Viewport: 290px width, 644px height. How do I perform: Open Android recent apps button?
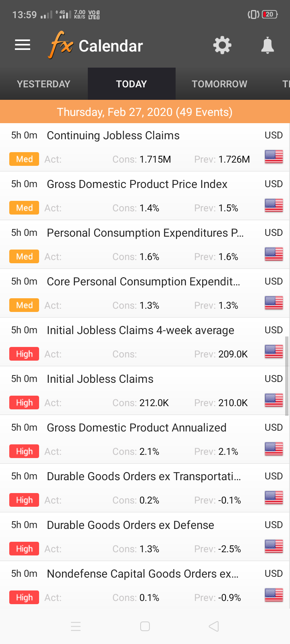point(76,626)
